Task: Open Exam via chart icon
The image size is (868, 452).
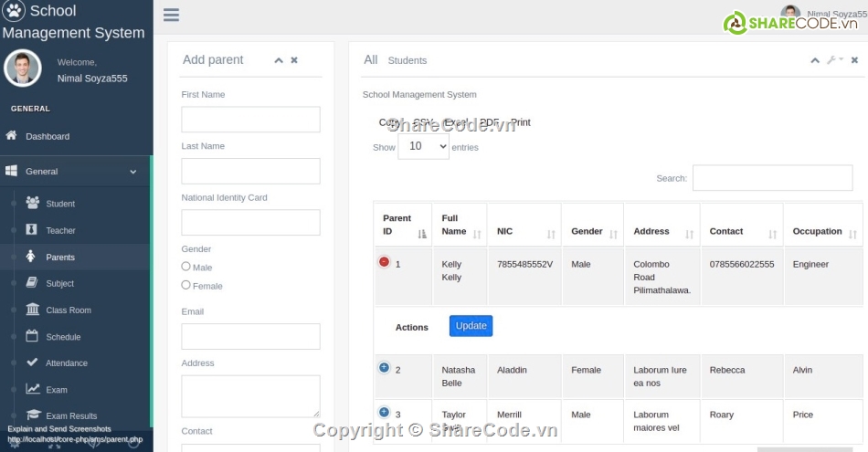Action: coord(33,389)
